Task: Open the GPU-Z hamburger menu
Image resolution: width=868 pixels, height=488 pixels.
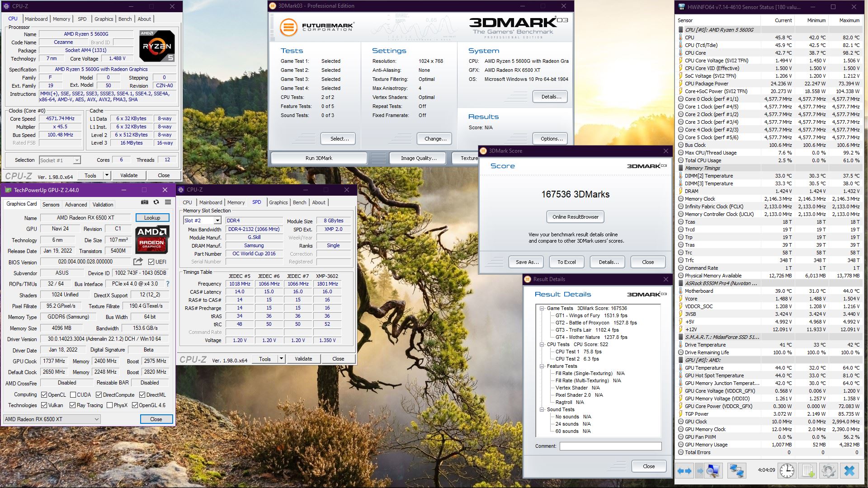Action: (x=168, y=202)
